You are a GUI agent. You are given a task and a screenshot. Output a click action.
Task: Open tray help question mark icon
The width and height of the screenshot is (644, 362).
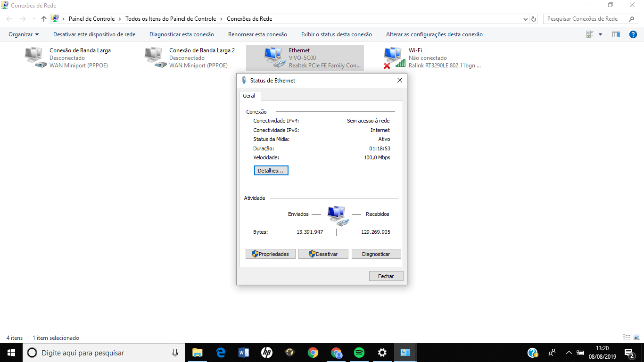533,353
